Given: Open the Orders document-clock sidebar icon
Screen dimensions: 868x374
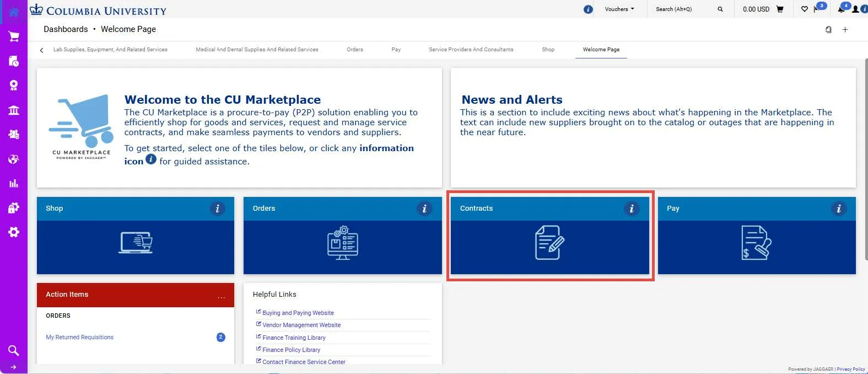Looking at the screenshot, I should pos(14,61).
